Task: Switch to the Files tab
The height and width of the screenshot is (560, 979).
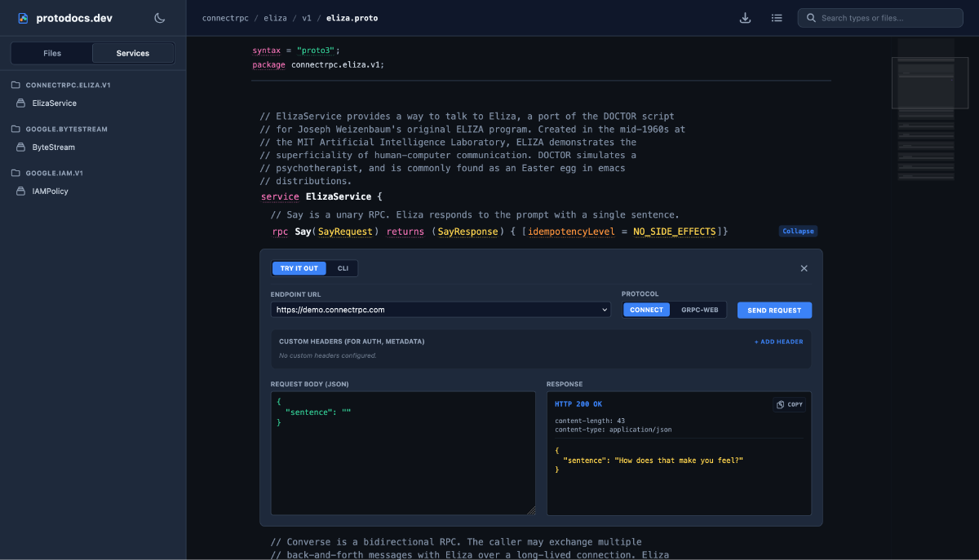Action: click(x=52, y=53)
